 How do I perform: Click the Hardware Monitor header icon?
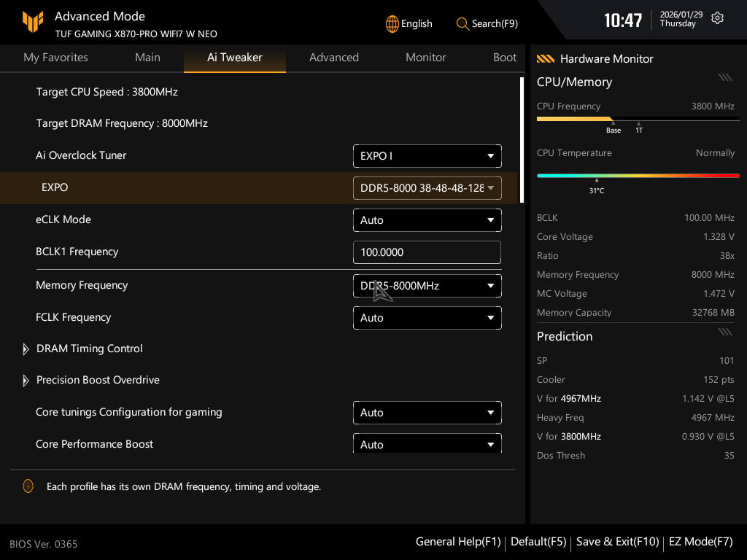click(x=545, y=59)
